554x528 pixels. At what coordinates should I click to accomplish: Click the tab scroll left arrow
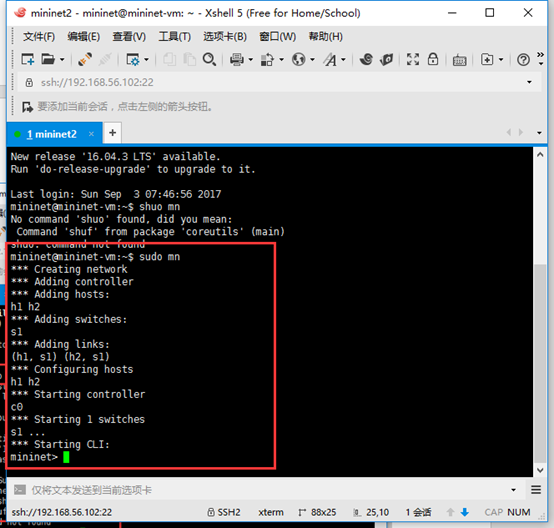point(509,133)
